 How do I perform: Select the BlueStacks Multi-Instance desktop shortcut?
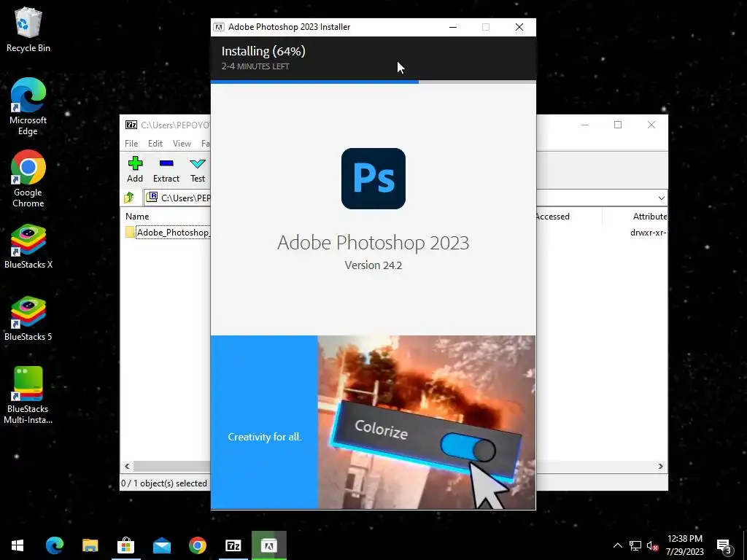28,395
